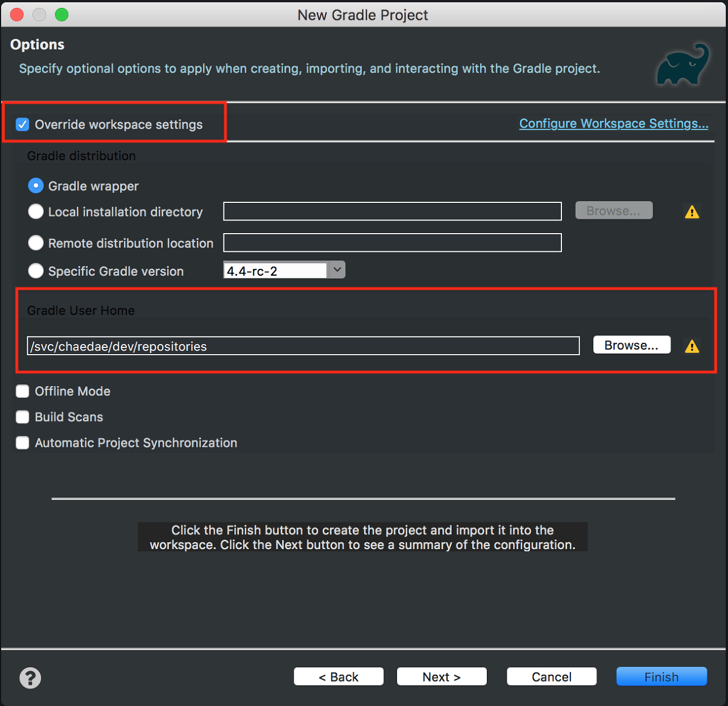Screen dimensions: 728x706
Task: Pick Specific Gradle version radio button
Action: pyautogui.click(x=36, y=271)
